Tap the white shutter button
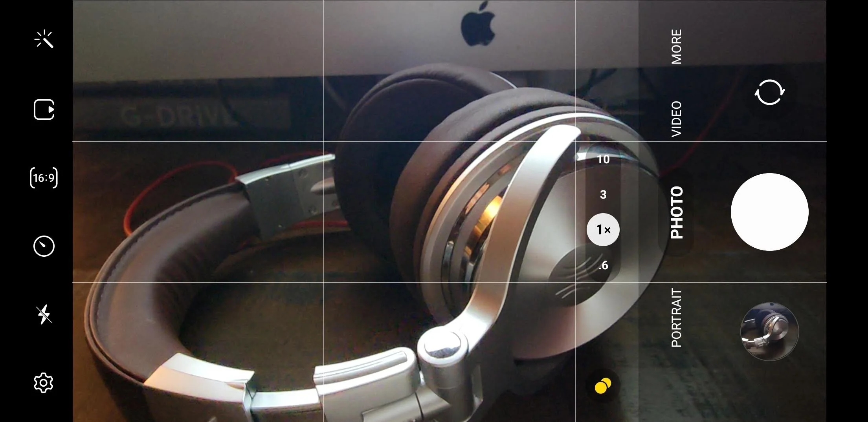Image resolution: width=868 pixels, height=422 pixels. [769, 212]
